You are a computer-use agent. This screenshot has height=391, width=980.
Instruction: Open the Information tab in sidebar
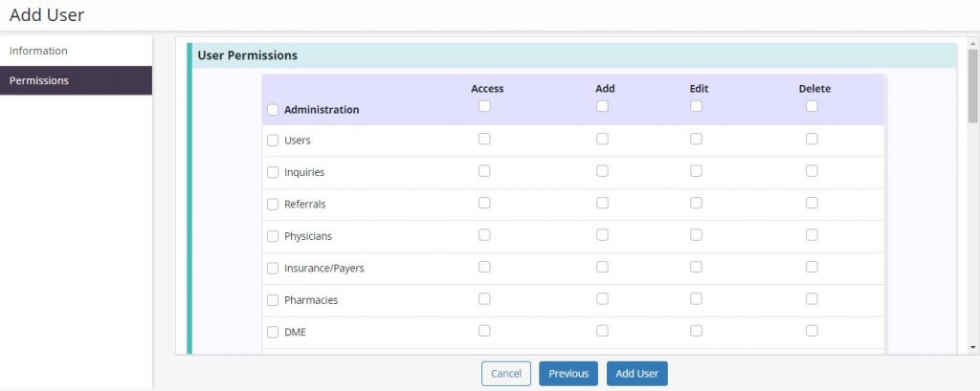click(38, 51)
